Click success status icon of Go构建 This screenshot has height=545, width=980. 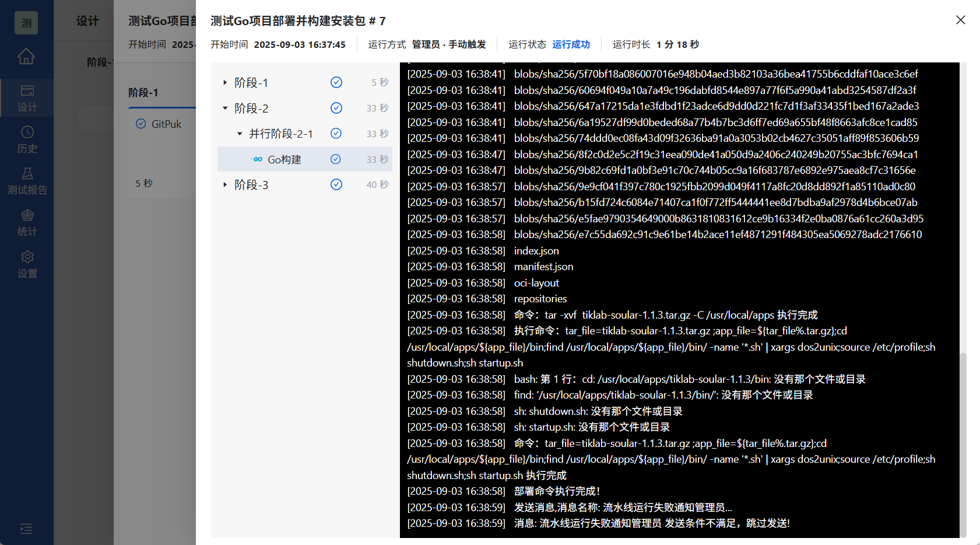coord(336,159)
